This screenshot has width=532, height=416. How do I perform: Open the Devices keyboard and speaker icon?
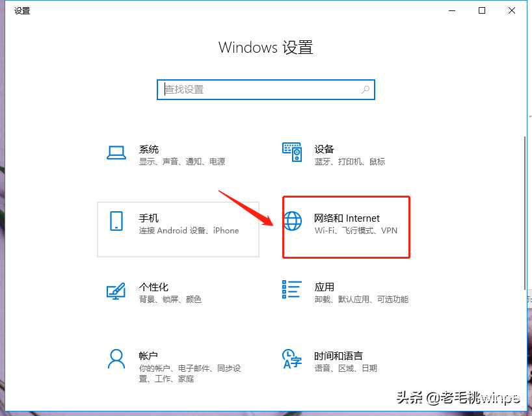(x=292, y=152)
